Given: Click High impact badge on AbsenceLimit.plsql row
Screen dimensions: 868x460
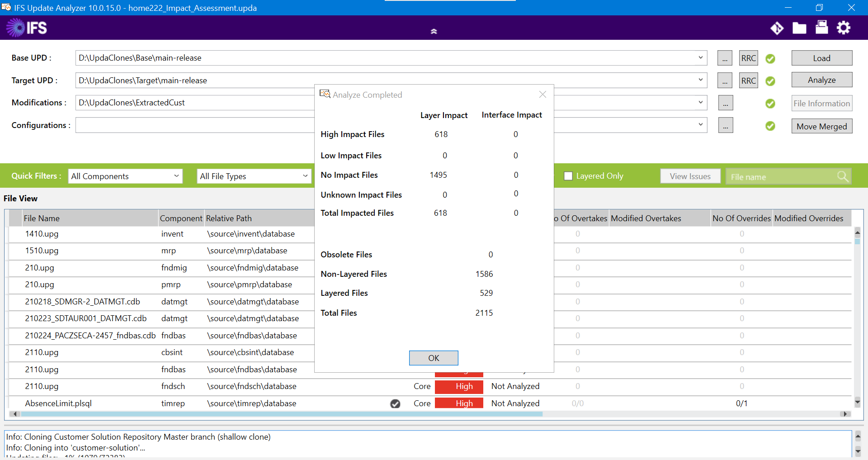Looking at the screenshot, I should point(459,403).
